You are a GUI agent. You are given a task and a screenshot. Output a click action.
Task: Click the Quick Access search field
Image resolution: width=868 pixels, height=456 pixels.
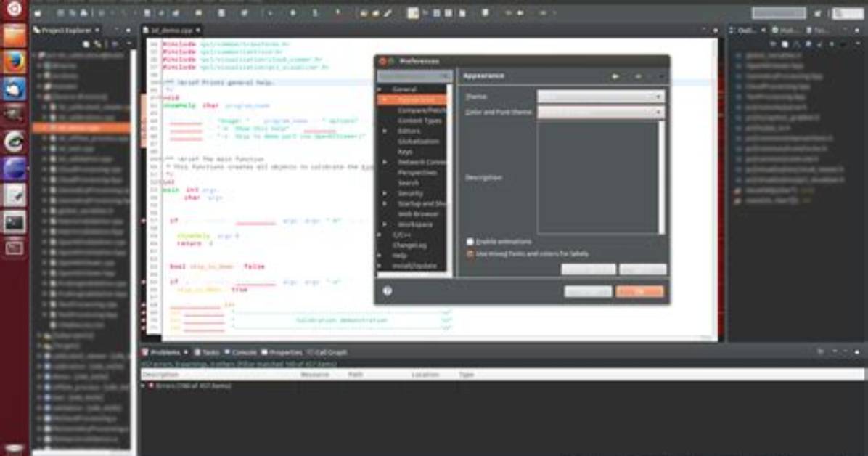pos(779,12)
